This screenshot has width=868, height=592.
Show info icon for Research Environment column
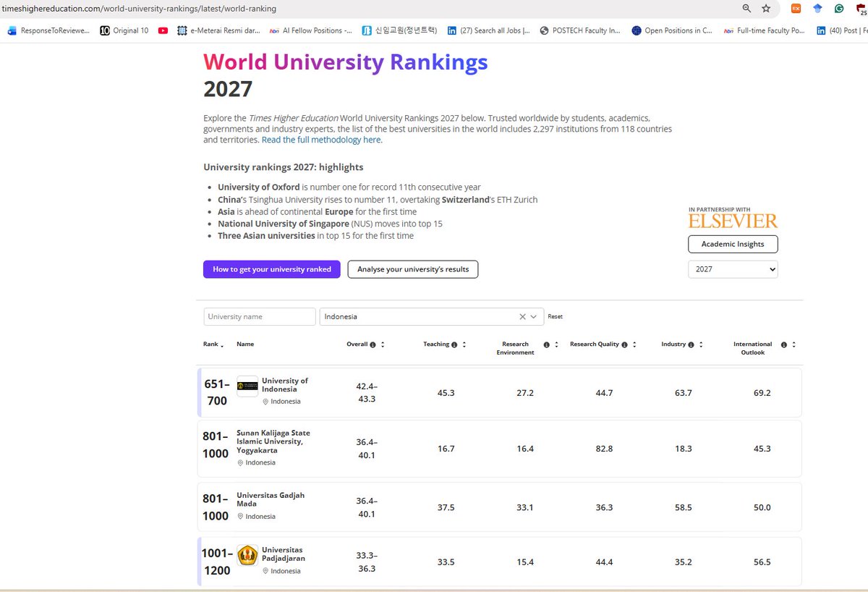click(x=547, y=345)
